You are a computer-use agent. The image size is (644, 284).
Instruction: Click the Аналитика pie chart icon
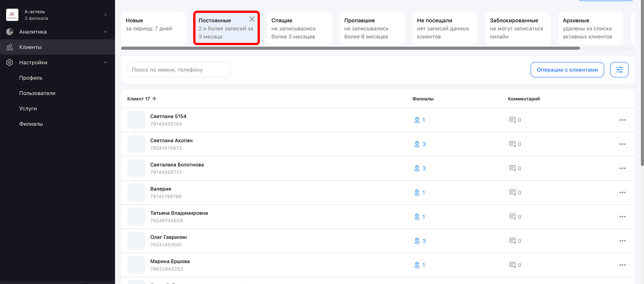10,32
